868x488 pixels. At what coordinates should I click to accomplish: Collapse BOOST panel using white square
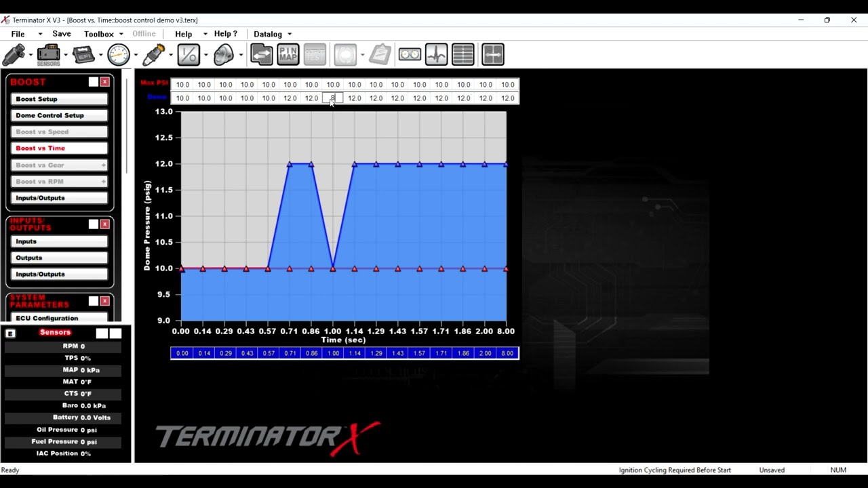pos(94,82)
